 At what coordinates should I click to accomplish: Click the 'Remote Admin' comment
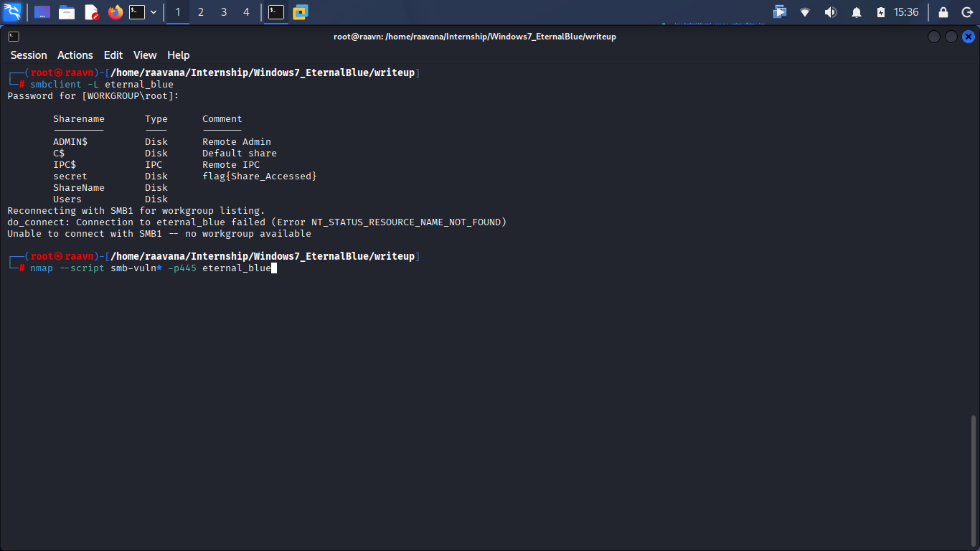point(237,142)
